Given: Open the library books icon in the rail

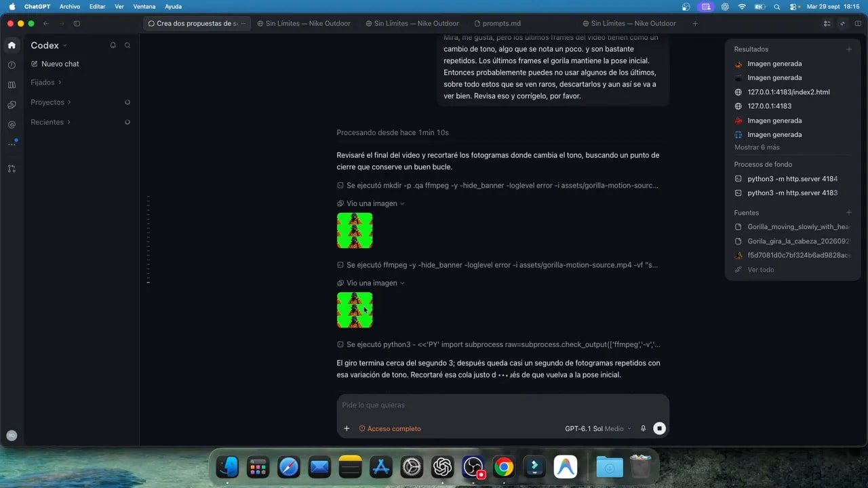Looking at the screenshot, I should click(x=12, y=85).
